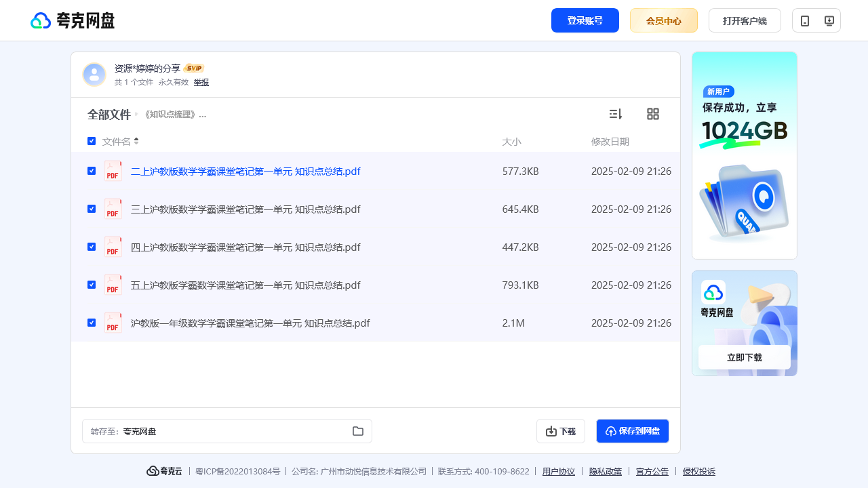Click the 大小 column header
Image resolution: width=868 pixels, height=488 pixels.
(511, 142)
